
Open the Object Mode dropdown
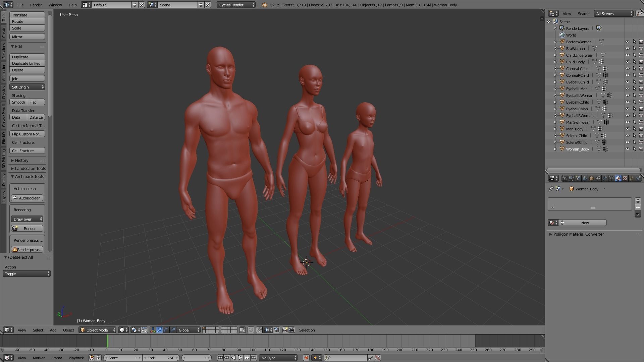tap(98, 330)
